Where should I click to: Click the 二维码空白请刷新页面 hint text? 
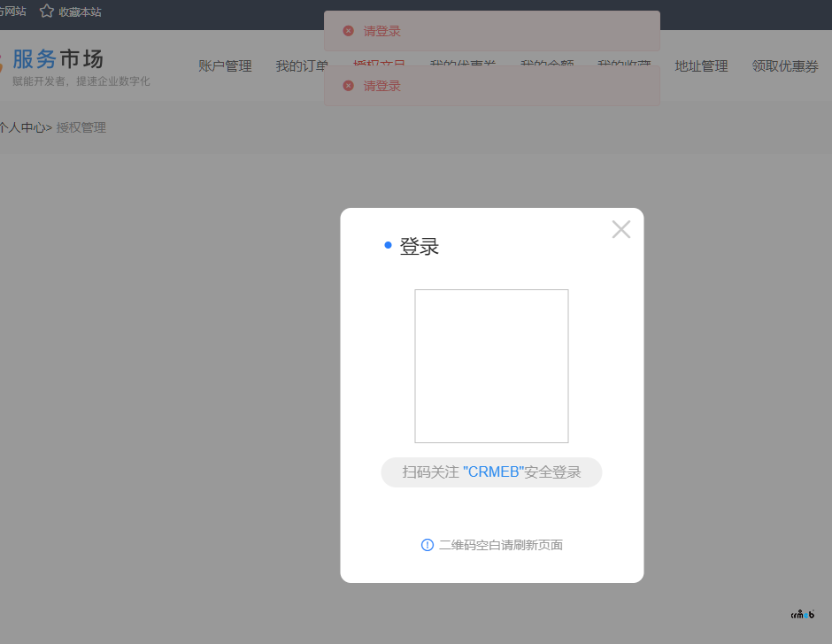(x=501, y=545)
